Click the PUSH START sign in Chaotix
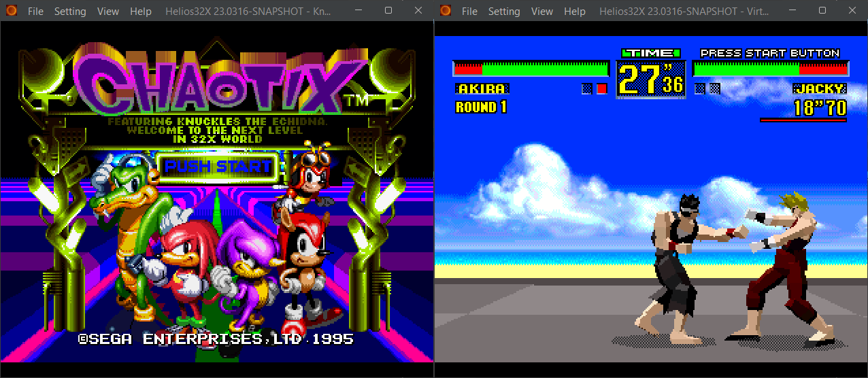 coord(218,167)
